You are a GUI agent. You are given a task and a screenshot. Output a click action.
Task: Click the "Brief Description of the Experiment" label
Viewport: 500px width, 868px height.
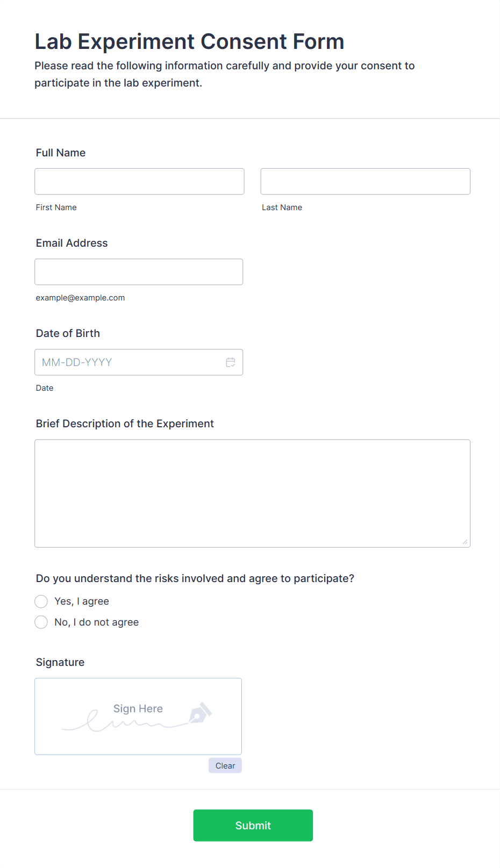coord(125,424)
